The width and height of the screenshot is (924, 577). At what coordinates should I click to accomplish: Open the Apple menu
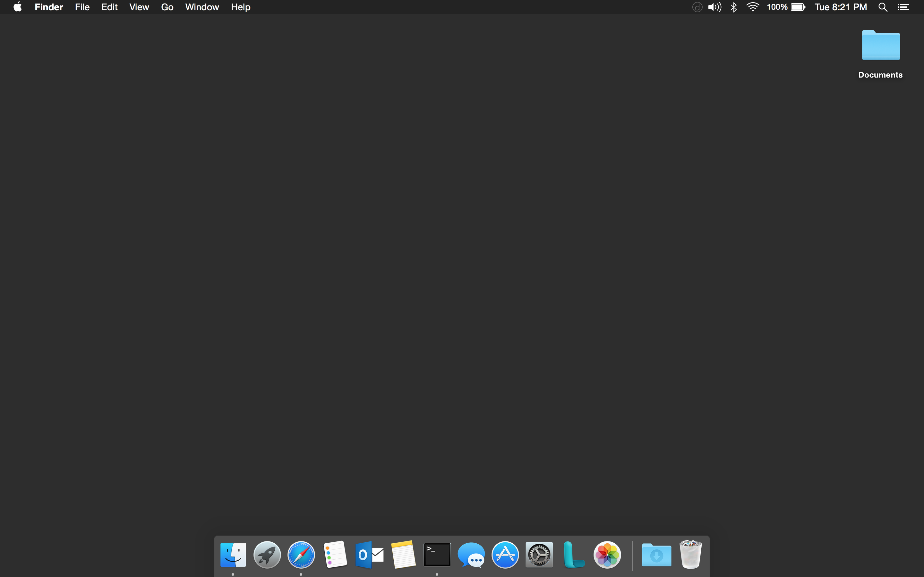(18, 7)
